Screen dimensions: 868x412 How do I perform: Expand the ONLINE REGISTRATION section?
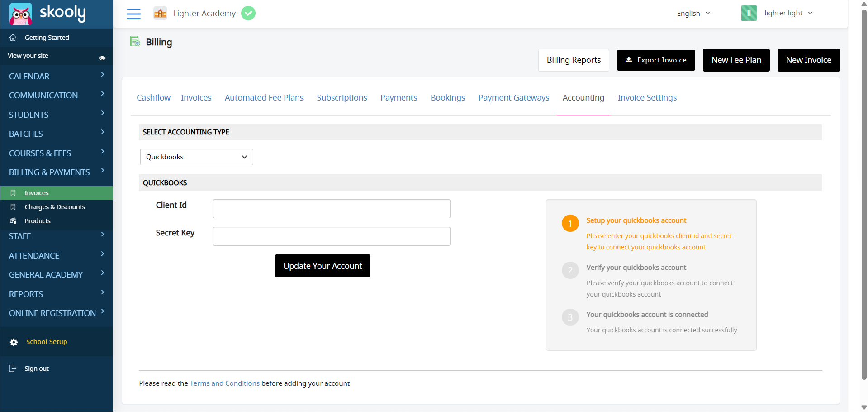(x=57, y=313)
